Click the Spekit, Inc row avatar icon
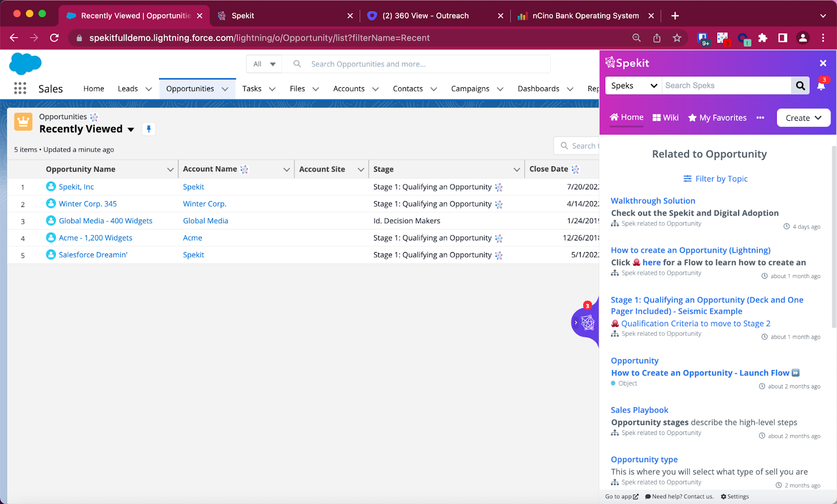Screen dimensions: 837x504 51,186
